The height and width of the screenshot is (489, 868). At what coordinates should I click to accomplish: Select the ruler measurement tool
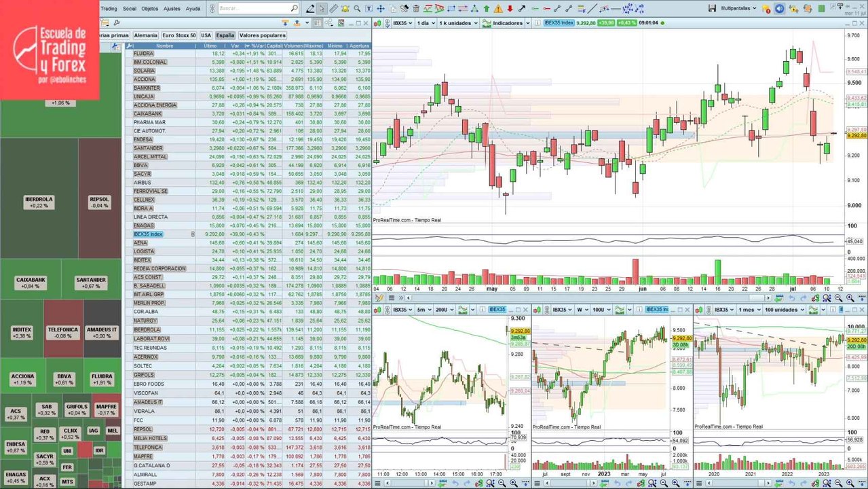pos(334,9)
